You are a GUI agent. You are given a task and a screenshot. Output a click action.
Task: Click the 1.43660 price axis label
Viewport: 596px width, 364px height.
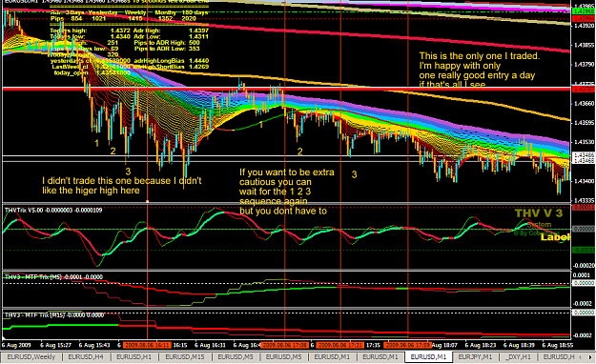coord(583,103)
